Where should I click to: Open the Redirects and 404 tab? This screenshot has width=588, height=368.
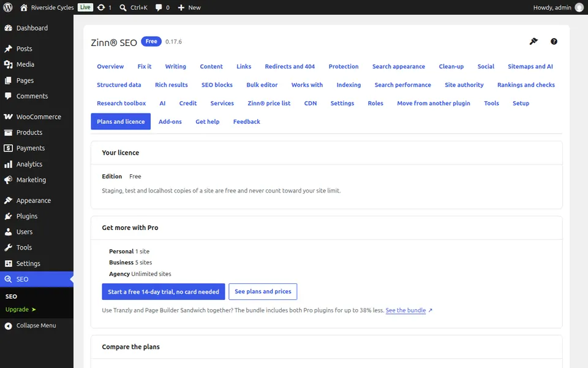click(290, 66)
